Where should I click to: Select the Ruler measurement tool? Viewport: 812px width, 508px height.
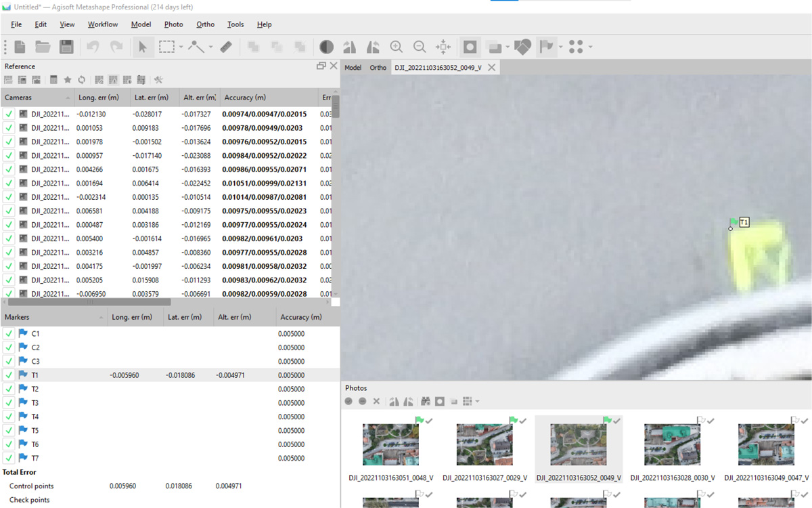point(227,47)
